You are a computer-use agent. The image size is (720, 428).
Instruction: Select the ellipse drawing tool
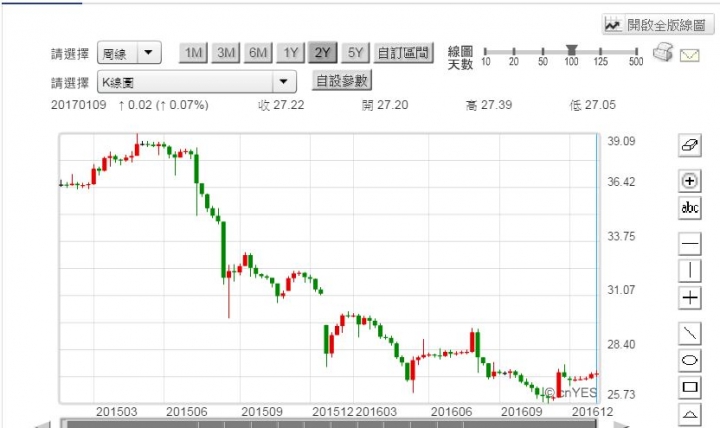pyautogui.click(x=690, y=360)
